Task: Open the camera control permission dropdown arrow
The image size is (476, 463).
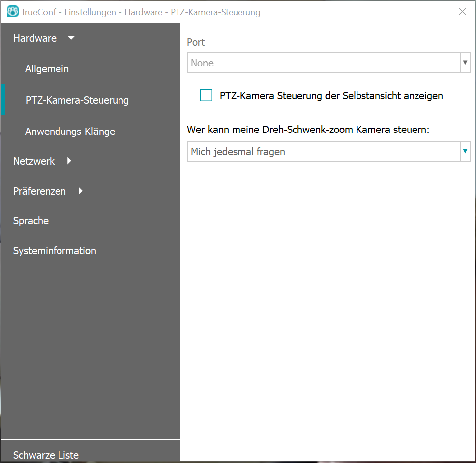Action: pos(465,151)
